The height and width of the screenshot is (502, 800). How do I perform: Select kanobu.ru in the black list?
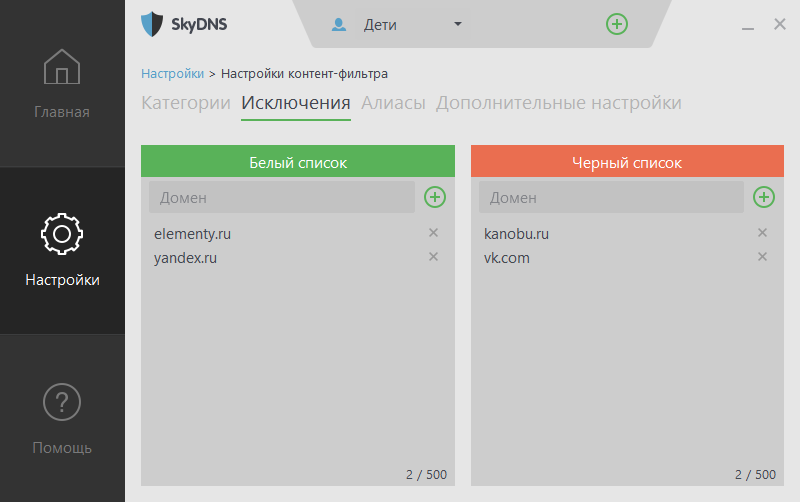tap(516, 234)
